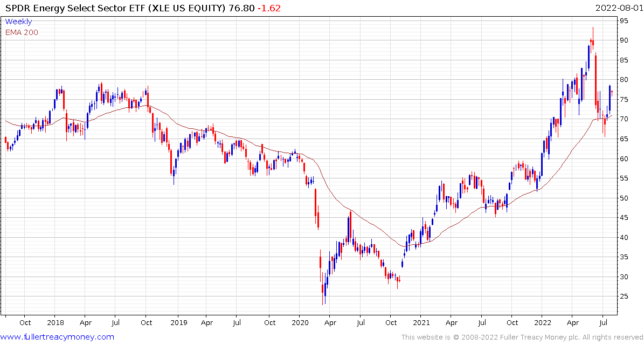Click the 'Weekly' interval label

point(18,22)
